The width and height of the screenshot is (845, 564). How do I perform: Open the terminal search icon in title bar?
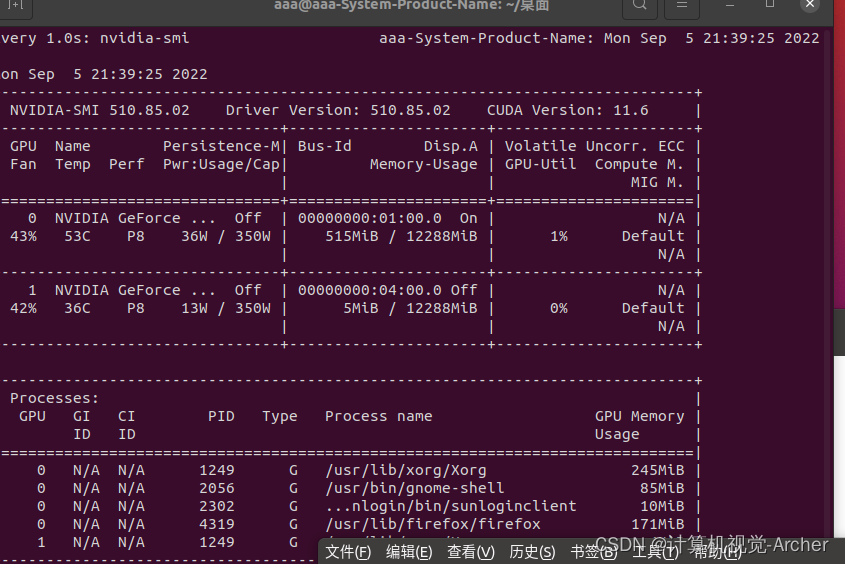click(x=640, y=6)
